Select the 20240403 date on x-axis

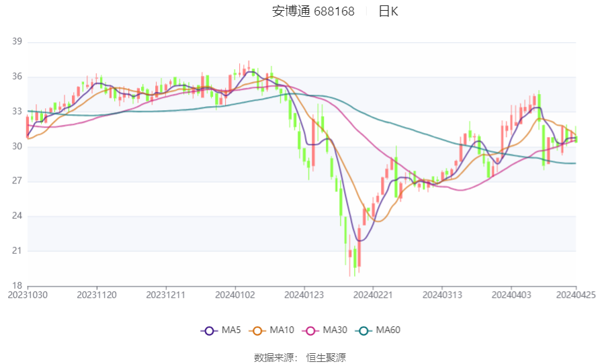511,295
